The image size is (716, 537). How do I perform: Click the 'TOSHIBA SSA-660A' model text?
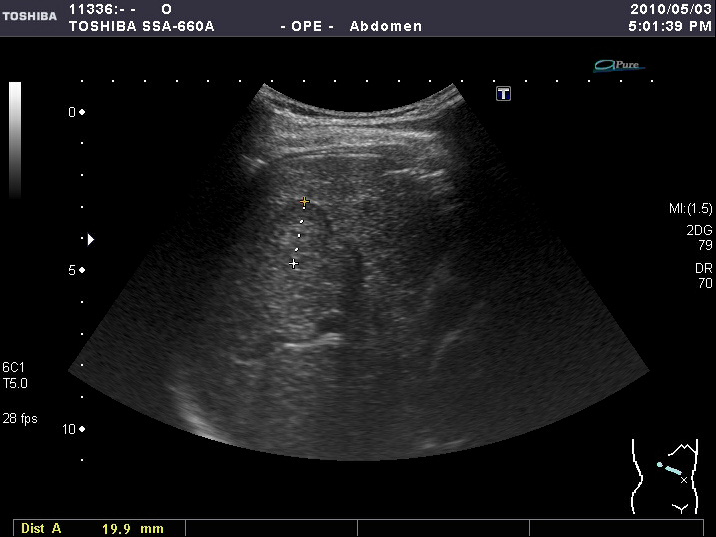click(x=142, y=26)
